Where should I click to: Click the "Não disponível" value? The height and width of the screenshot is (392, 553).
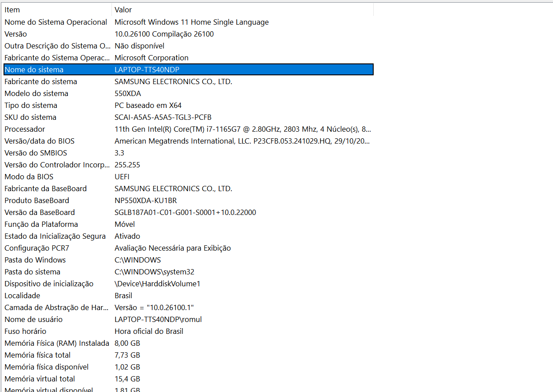click(x=140, y=46)
